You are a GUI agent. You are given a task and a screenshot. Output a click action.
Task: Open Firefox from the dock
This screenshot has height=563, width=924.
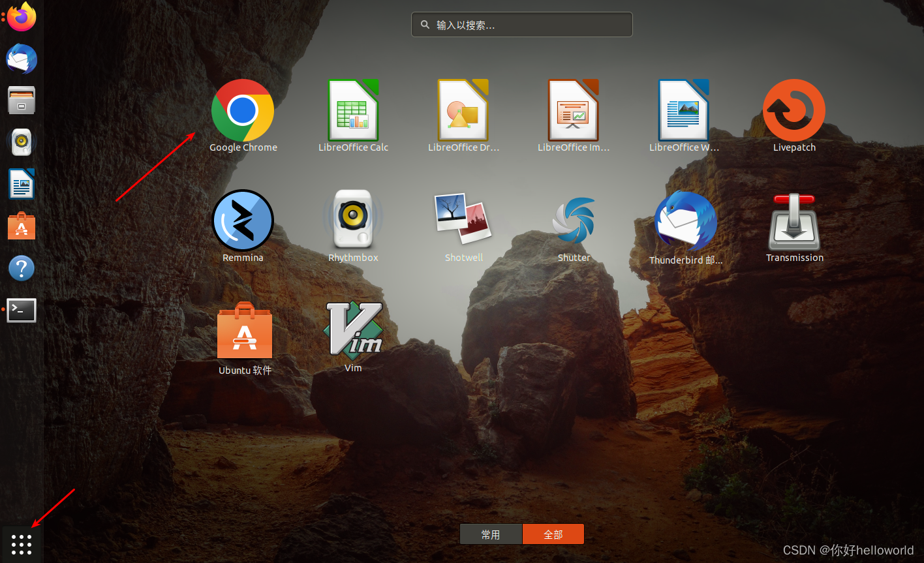(x=22, y=16)
